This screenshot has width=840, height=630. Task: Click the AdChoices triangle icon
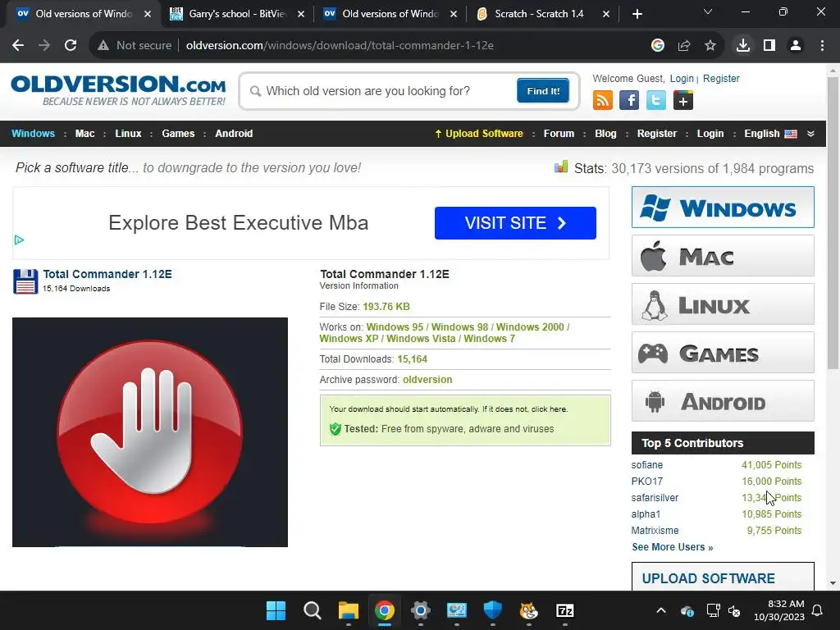tap(19, 240)
